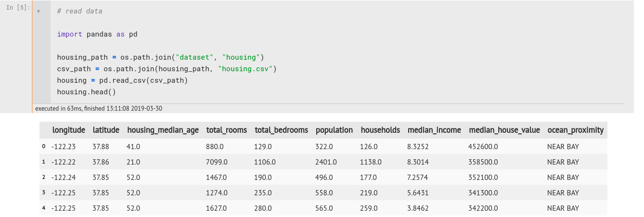Image resolution: width=644 pixels, height=217 pixels.
Task: Place cursor on the import pandas line
Action: tap(97, 34)
